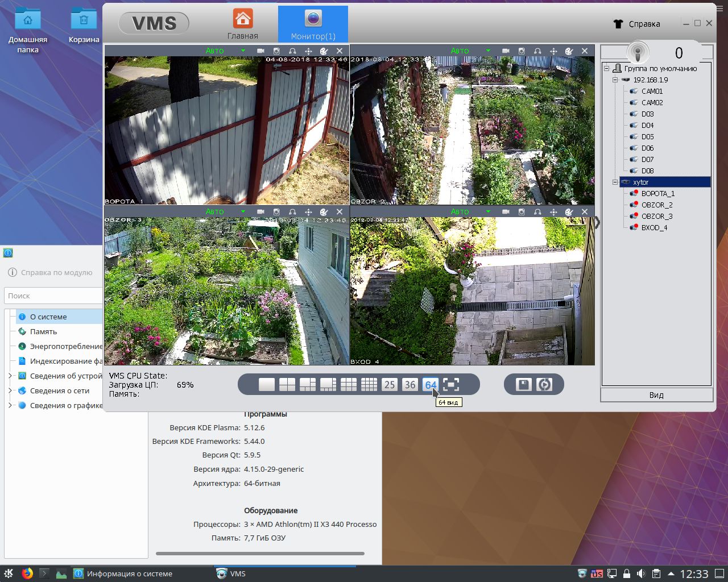Take snapshot of OBZOR_2 camera pane

coord(522,51)
